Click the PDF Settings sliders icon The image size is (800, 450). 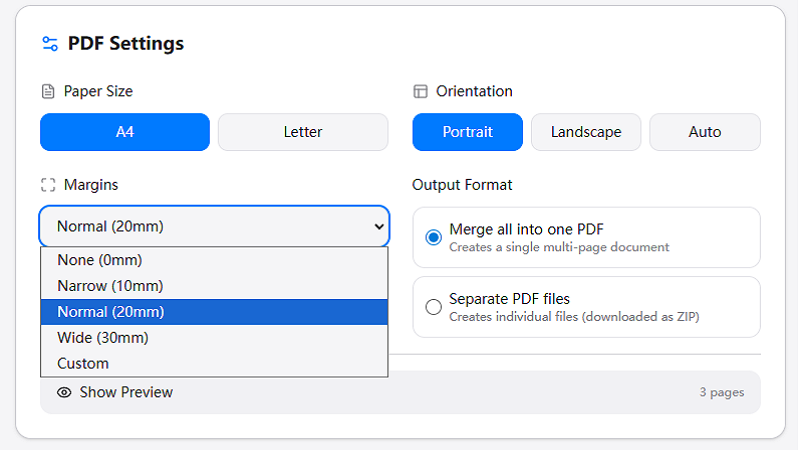tap(50, 44)
